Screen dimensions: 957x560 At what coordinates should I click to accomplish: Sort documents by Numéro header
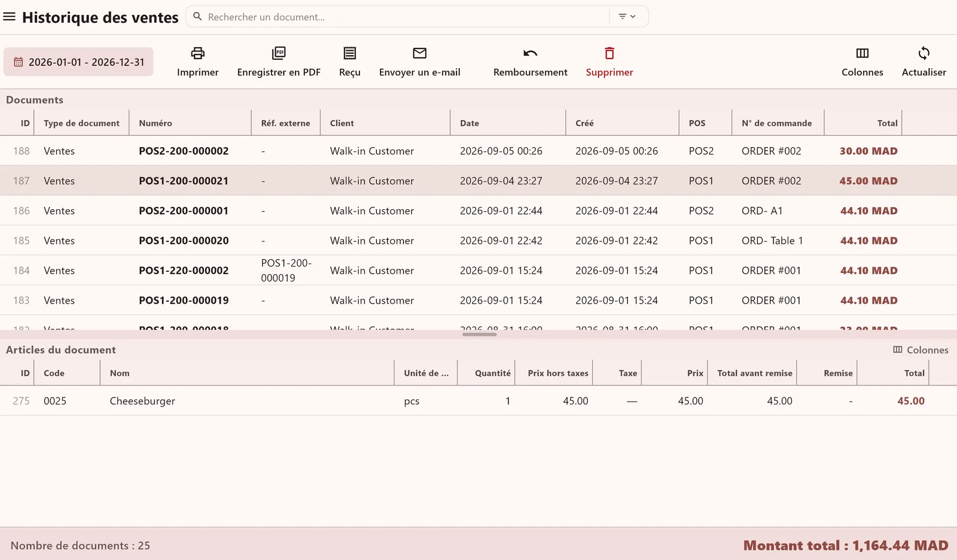pos(156,123)
